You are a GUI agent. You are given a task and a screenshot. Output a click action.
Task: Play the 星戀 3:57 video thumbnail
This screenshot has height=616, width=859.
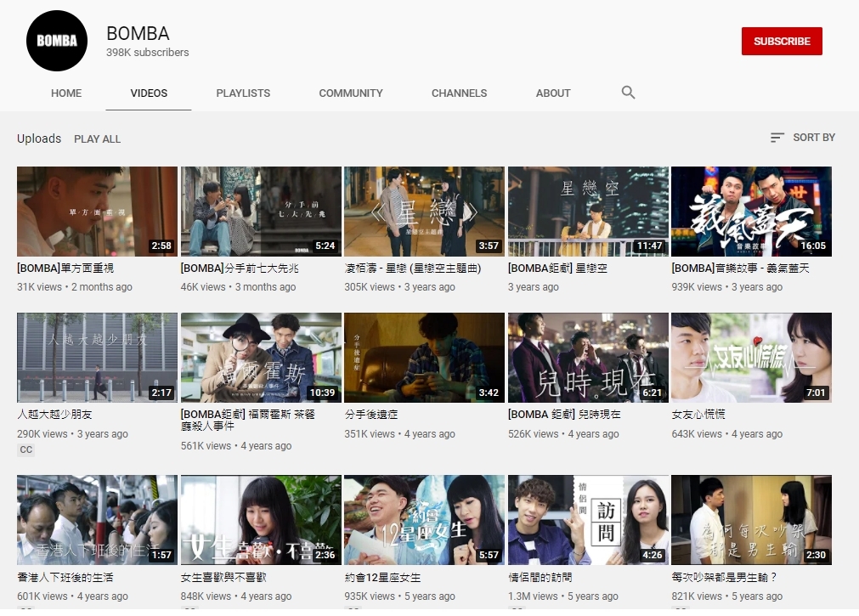(x=424, y=212)
